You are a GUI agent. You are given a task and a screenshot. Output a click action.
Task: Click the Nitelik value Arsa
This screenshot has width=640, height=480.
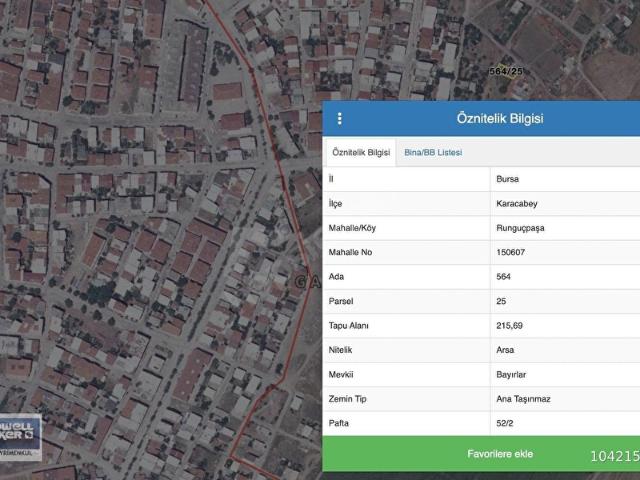tap(506, 350)
